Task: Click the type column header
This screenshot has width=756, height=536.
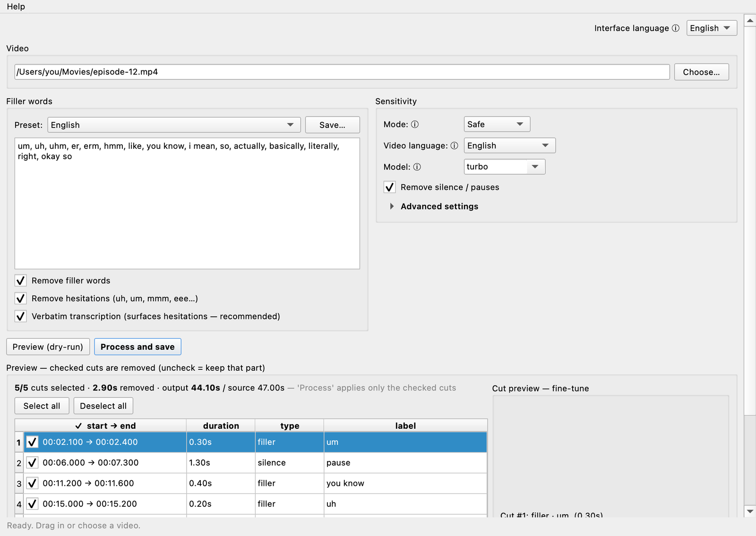Action: click(x=290, y=425)
